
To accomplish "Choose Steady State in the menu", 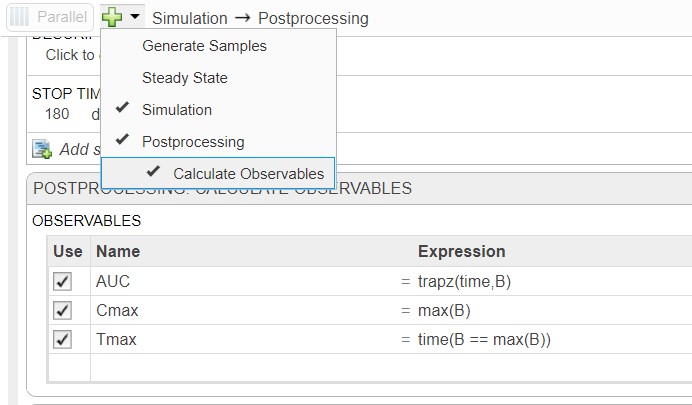I will click(x=184, y=78).
